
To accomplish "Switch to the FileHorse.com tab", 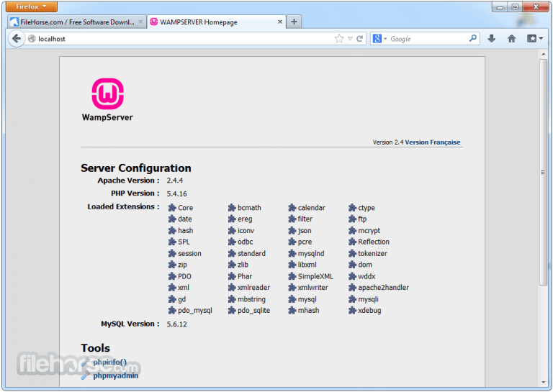I will tap(77, 22).
